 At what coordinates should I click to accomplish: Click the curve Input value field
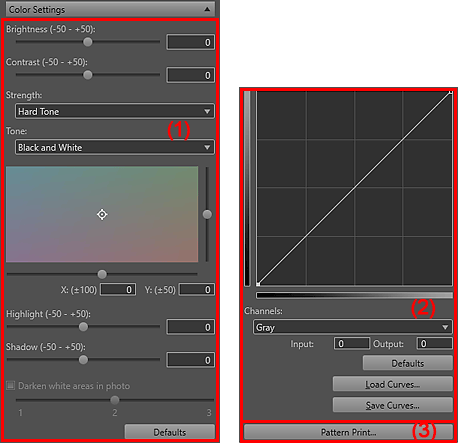coord(352,344)
